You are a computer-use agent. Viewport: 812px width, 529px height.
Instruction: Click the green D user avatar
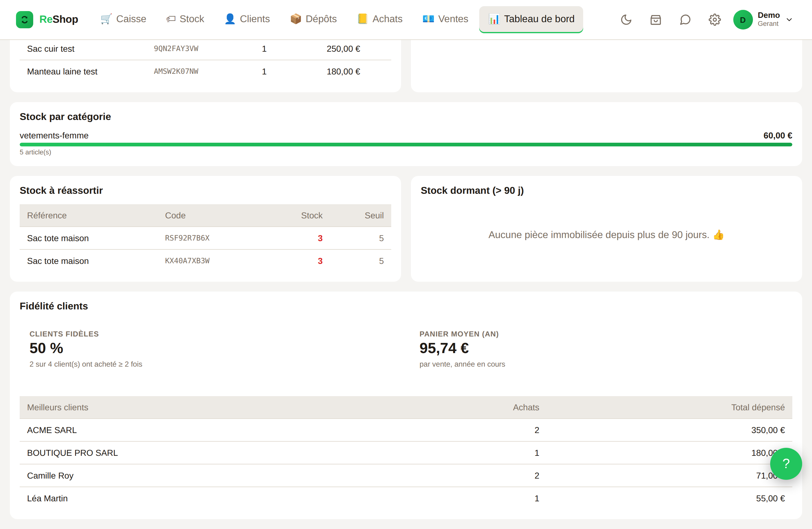(743, 19)
